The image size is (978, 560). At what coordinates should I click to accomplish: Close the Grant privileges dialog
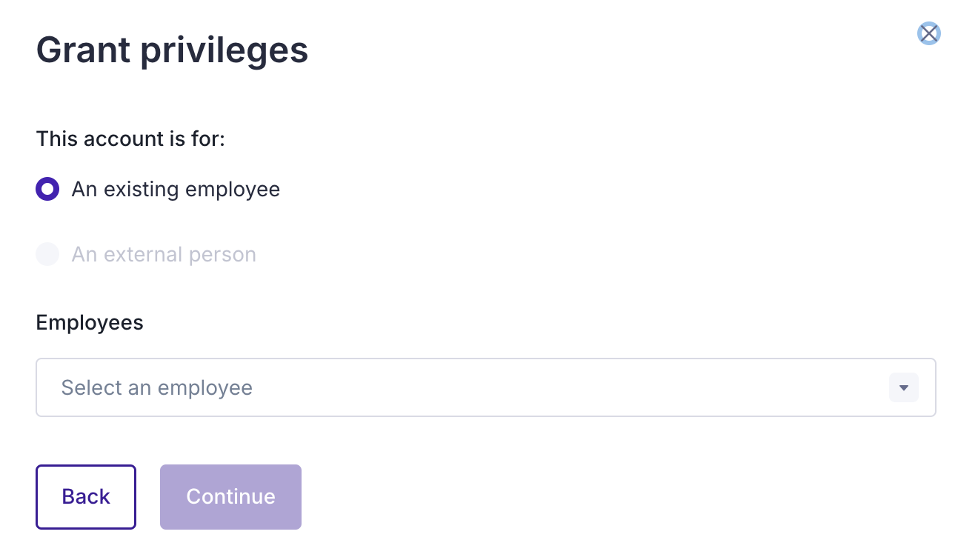(x=928, y=33)
